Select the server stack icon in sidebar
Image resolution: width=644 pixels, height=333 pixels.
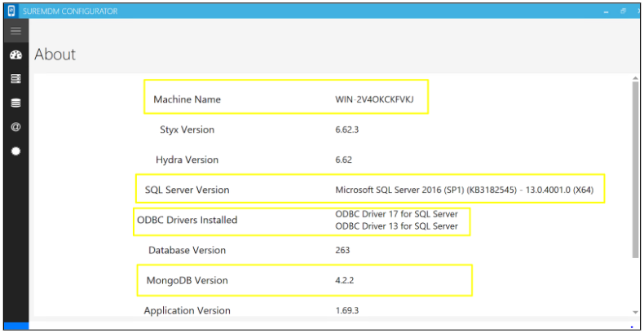click(15, 79)
